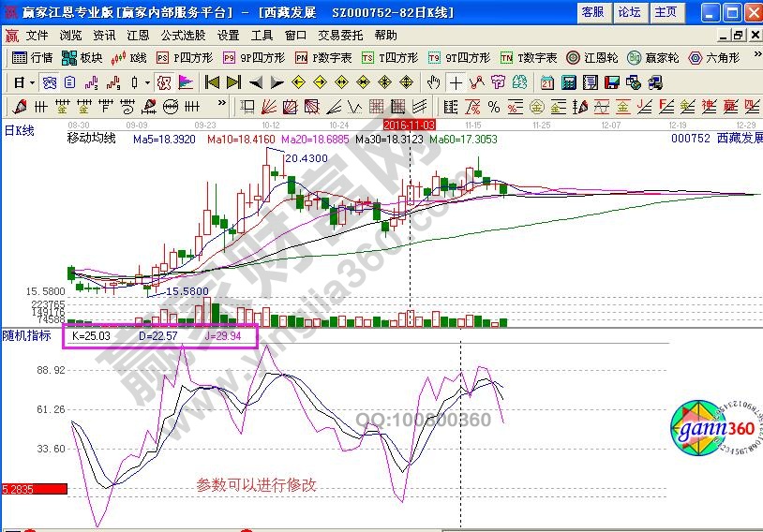Click the 客服 button
The width and height of the screenshot is (763, 532).
(592, 12)
